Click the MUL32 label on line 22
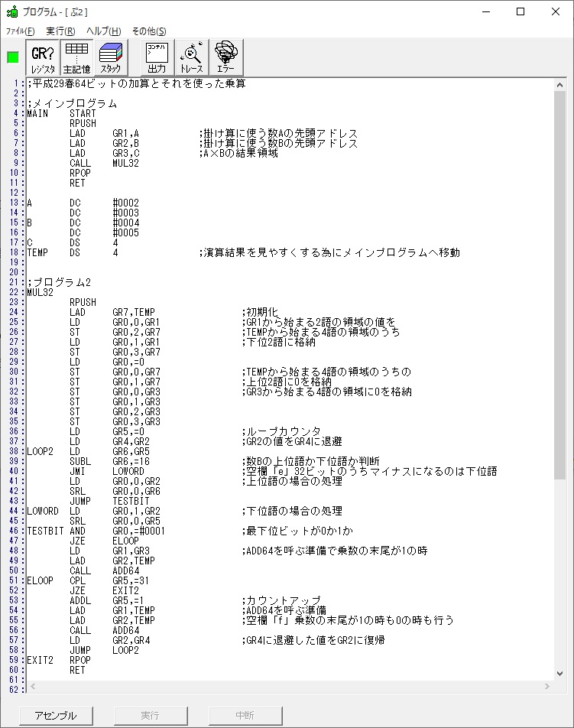The image size is (574, 728). click(x=40, y=292)
